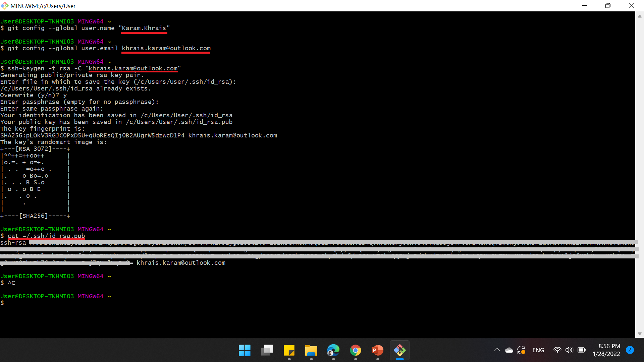644x362 pixels.
Task: Check the battery status icon
Action: [582, 350]
